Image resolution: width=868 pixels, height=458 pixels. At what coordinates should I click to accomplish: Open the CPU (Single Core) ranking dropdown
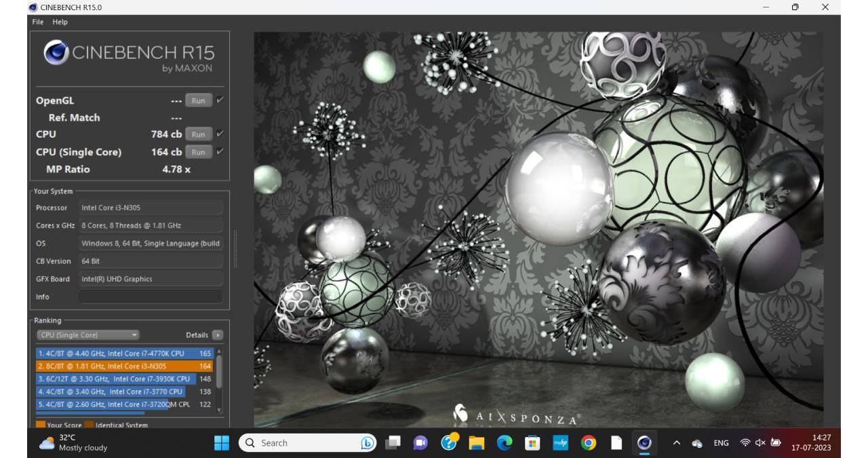tap(88, 335)
